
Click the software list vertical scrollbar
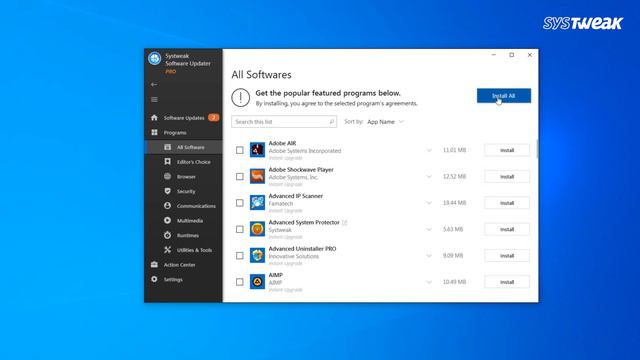click(537, 149)
